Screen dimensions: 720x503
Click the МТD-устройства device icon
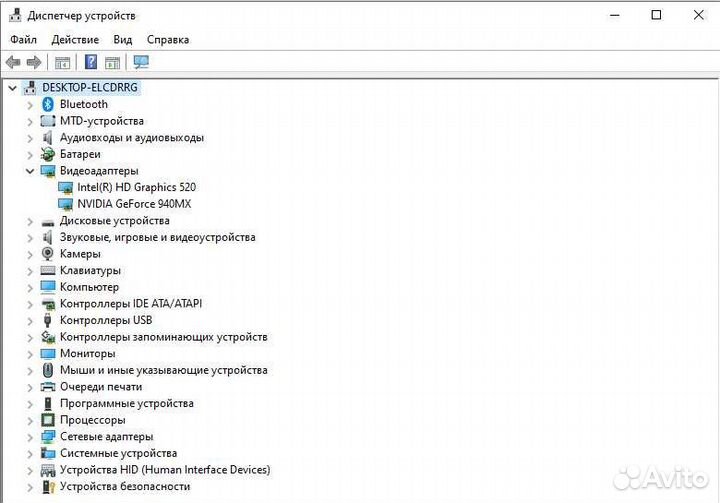pyautogui.click(x=48, y=121)
